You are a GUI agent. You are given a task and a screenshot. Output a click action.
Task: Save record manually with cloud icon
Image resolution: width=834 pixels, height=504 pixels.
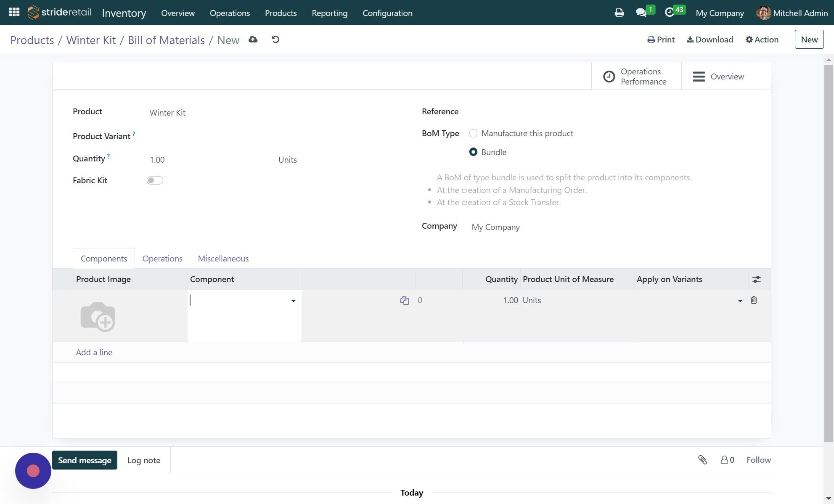[x=253, y=40]
